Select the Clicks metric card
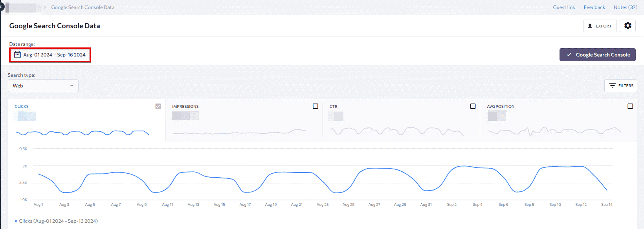644x229 pixels. pos(86,120)
